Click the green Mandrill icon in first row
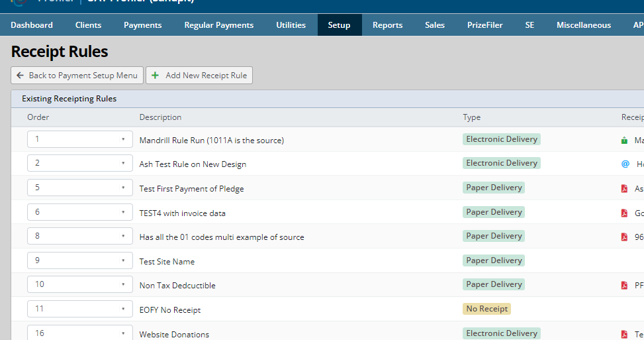Screen dimensions: 644x340 click(624, 141)
